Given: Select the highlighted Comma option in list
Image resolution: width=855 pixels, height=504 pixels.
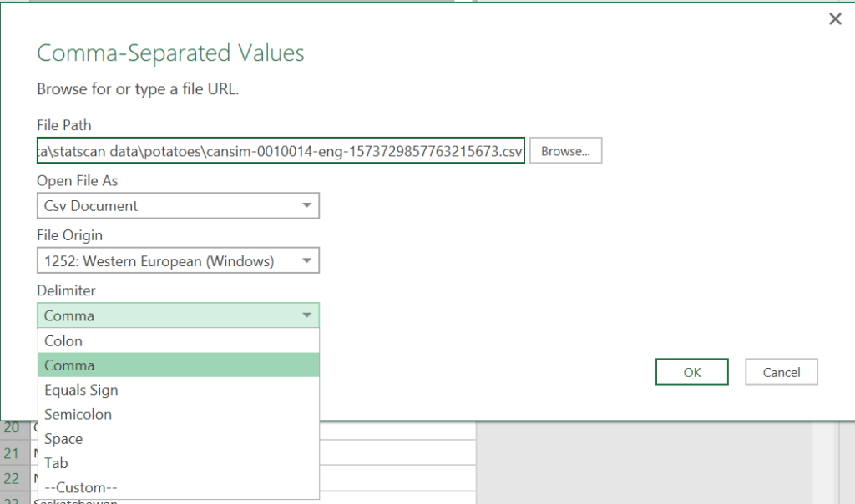Looking at the screenshot, I should tap(178, 365).
